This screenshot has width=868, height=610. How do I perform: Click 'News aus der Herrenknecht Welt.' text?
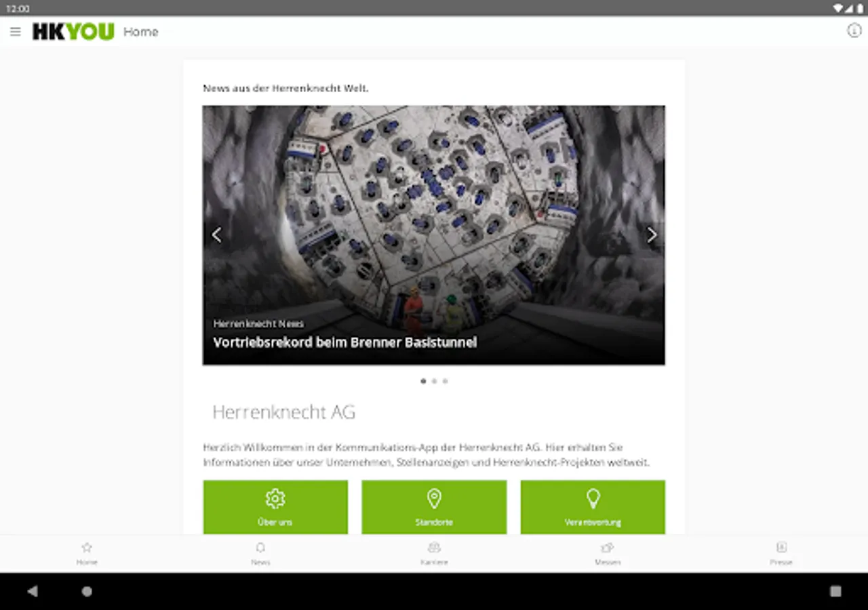[285, 88]
